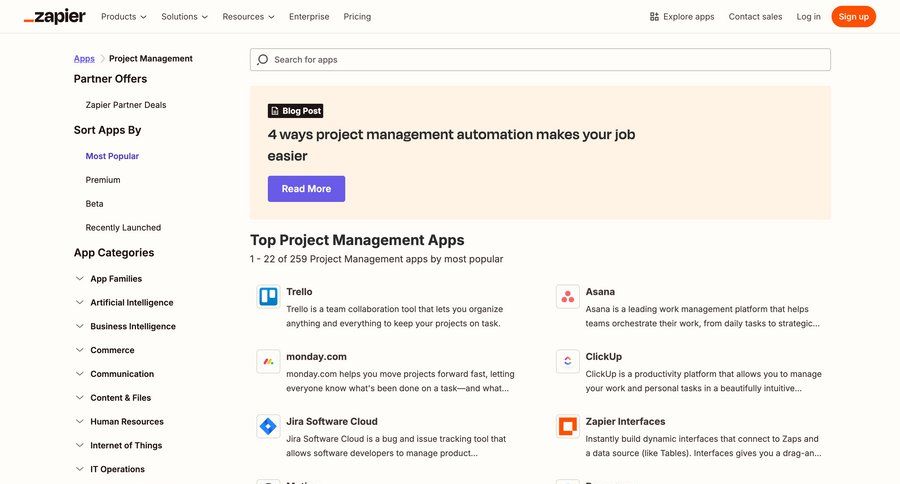The height and width of the screenshot is (484, 900).
Task: Sort apps by Premium
Action: [x=103, y=180]
